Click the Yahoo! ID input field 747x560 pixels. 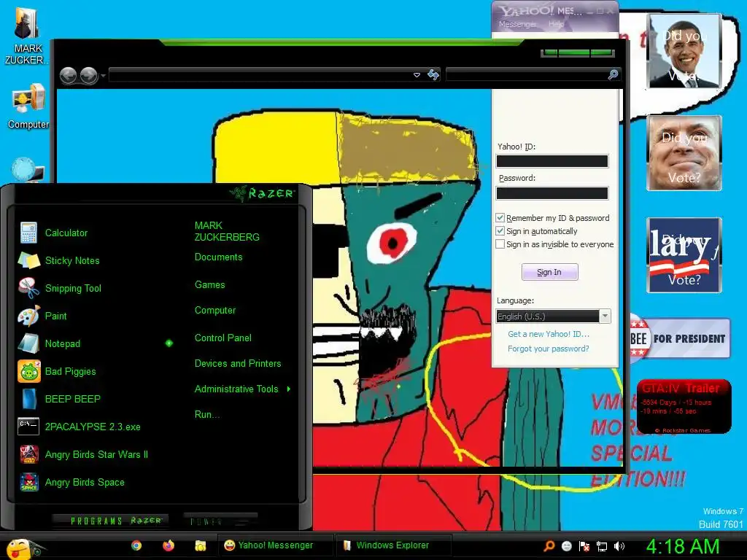tap(552, 161)
